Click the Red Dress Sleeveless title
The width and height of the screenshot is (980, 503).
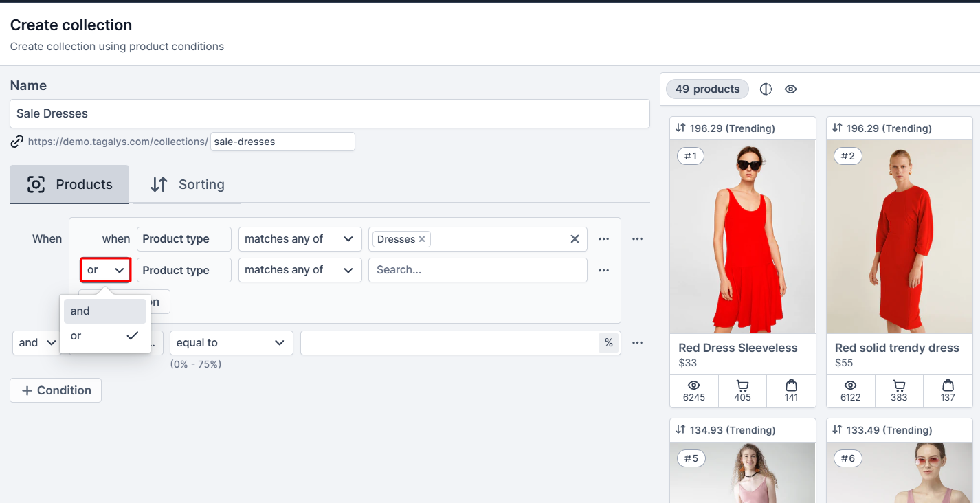[x=737, y=348]
